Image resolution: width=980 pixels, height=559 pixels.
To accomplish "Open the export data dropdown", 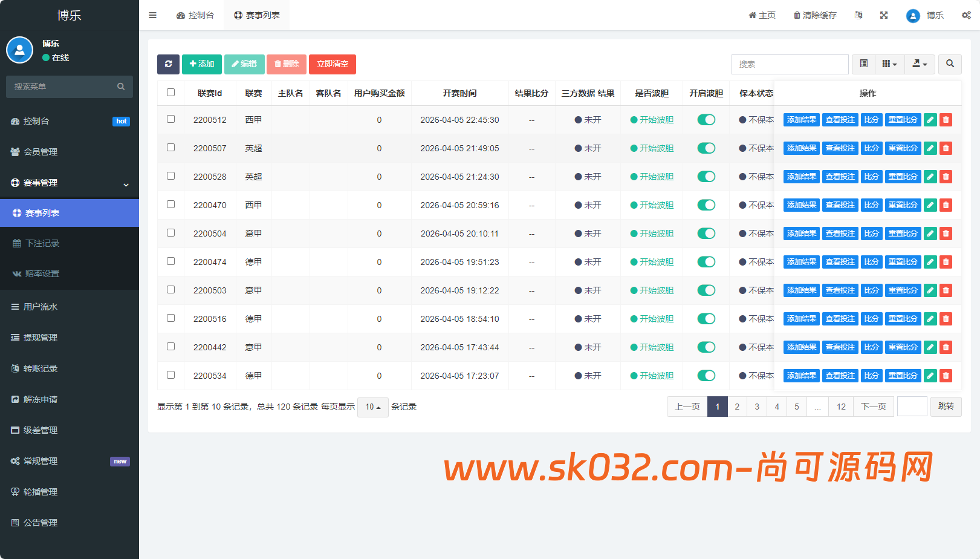I will click(x=920, y=64).
